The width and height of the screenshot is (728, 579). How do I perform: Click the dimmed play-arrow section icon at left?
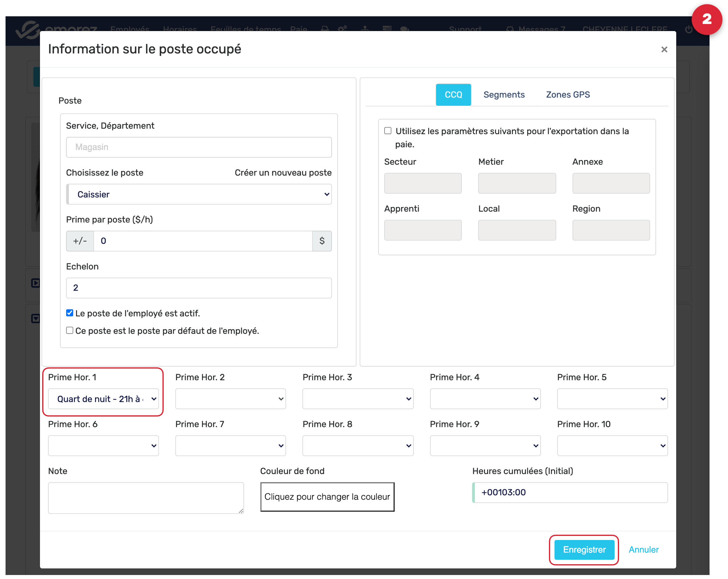[35, 283]
